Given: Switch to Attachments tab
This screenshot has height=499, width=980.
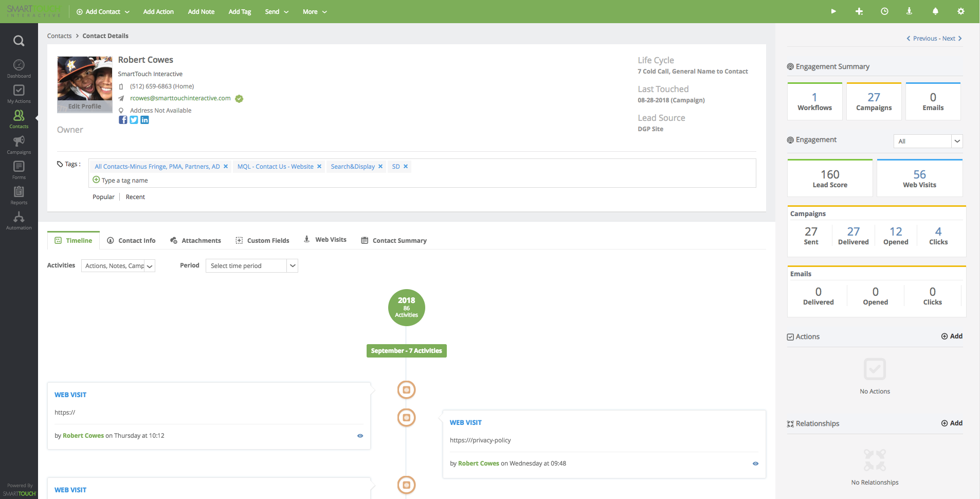Looking at the screenshot, I should [x=195, y=240].
